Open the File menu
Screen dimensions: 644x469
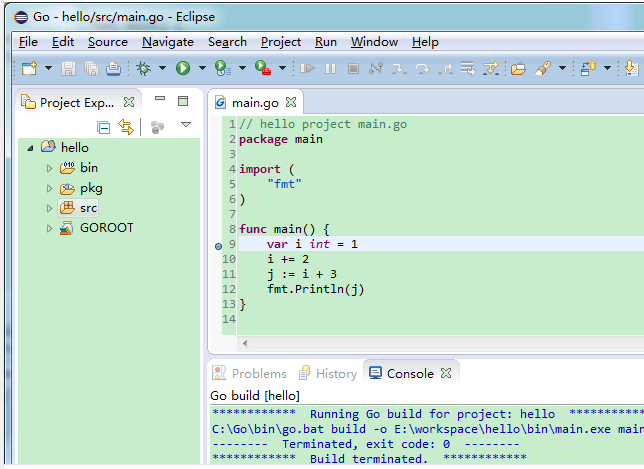point(28,42)
